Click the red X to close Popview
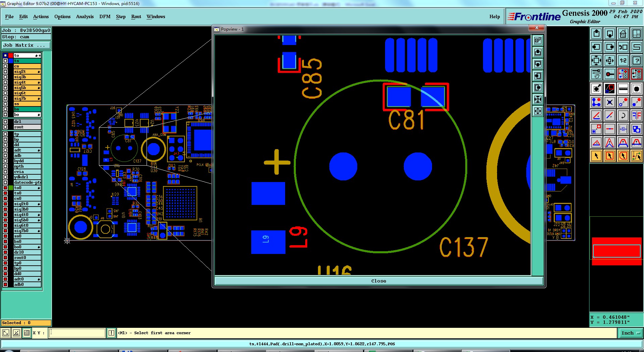 (537, 28)
